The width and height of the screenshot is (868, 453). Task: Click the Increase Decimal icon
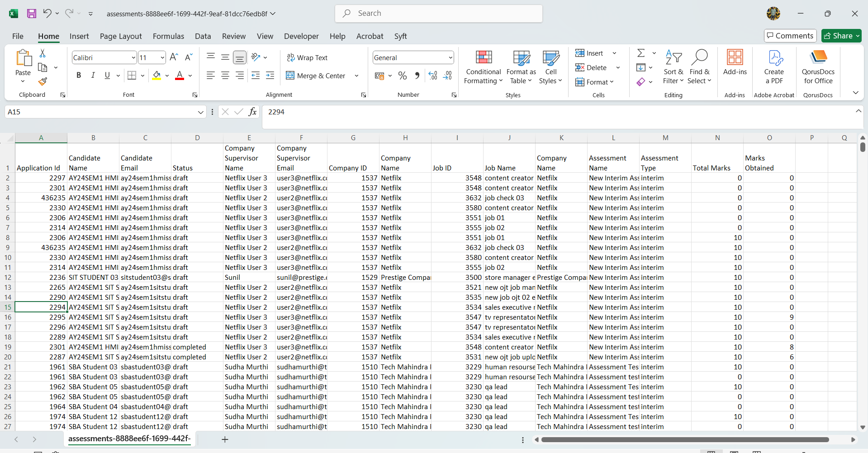pos(433,76)
